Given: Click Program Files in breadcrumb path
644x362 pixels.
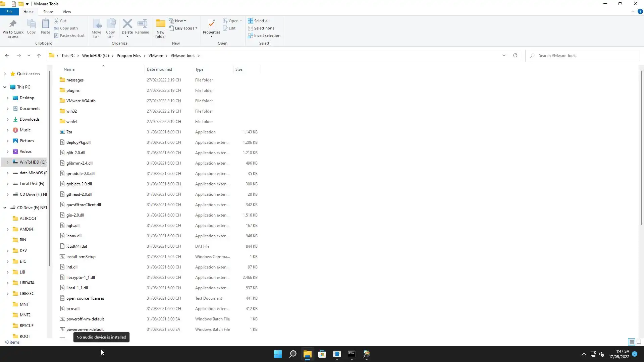Looking at the screenshot, I should click(128, 56).
